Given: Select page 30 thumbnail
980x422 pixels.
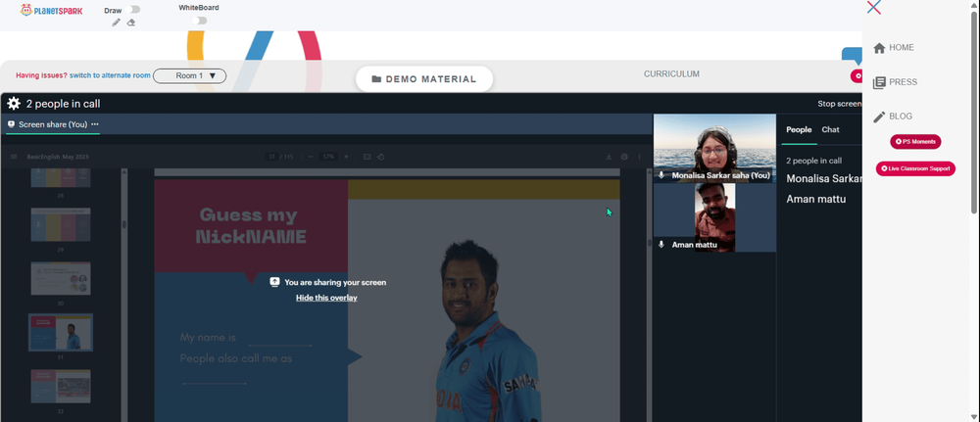Looking at the screenshot, I should 61,278.
